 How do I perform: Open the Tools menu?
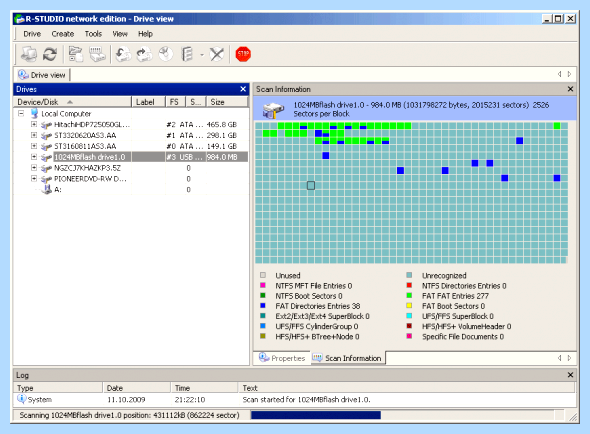pyautogui.click(x=93, y=34)
